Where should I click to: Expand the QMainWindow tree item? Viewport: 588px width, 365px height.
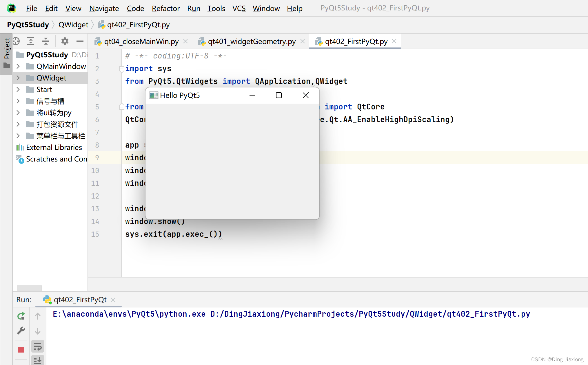(x=18, y=67)
